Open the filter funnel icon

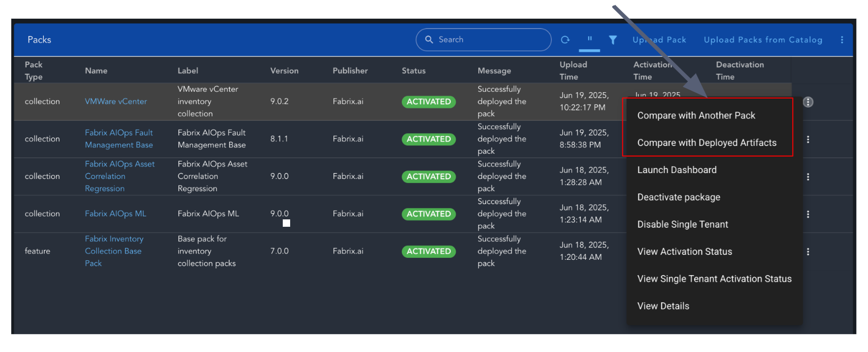click(612, 40)
